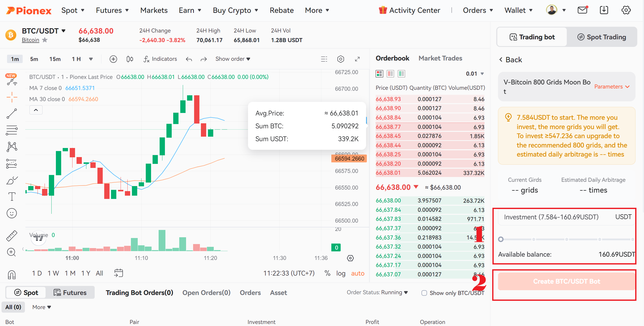Click the Investment amount input field

(x=566, y=217)
